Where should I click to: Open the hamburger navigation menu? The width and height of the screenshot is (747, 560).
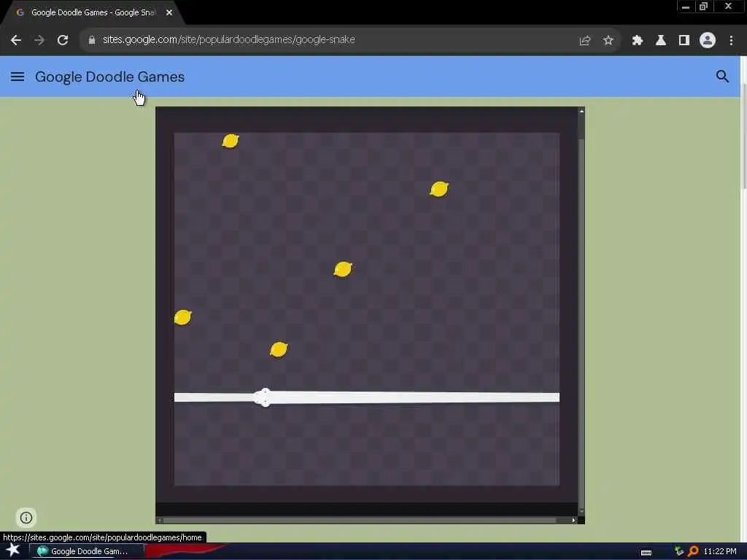coord(18,77)
